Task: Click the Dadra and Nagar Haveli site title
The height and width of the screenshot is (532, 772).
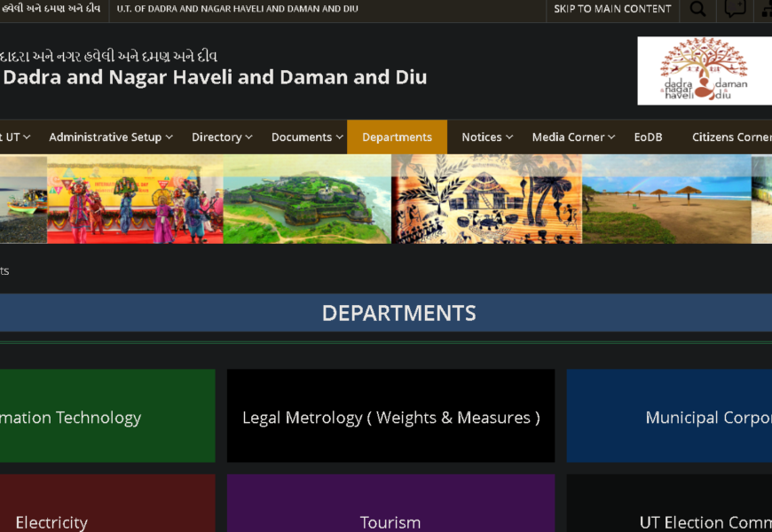Action: 215,77
